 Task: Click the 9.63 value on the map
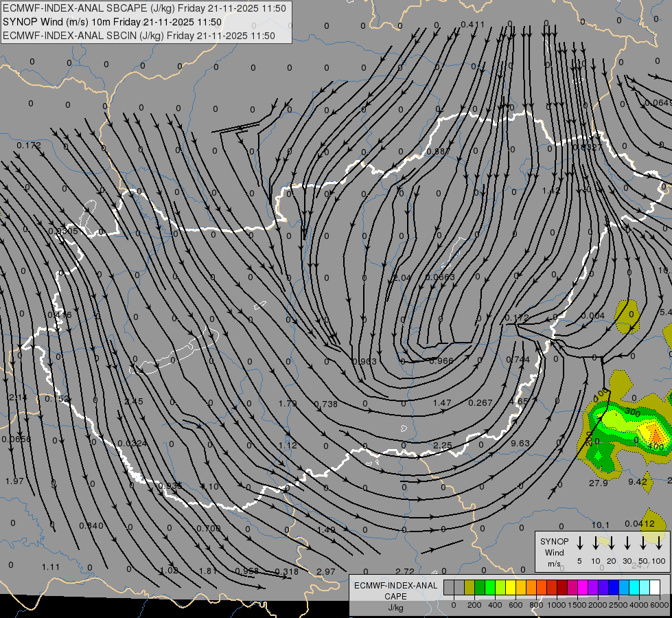[x=520, y=443]
